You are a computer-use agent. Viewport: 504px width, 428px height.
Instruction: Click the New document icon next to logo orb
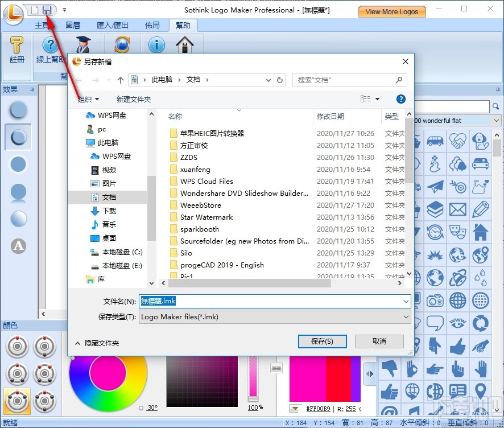[x=34, y=10]
